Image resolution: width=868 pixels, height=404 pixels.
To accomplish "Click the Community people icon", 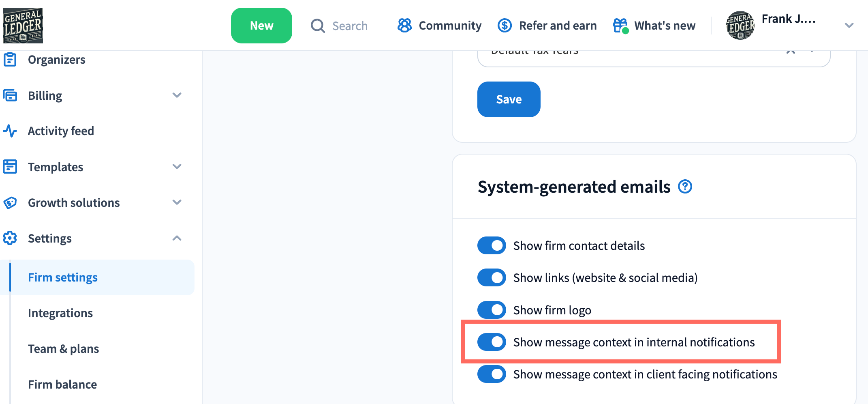I will pyautogui.click(x=404, y=26).
